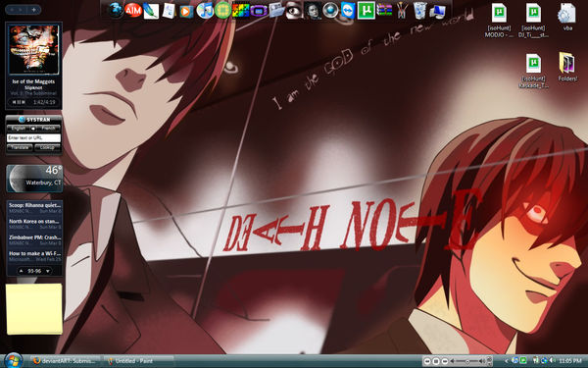Click taskbar media toolbar next button
Image resolution: width=588 pixels, height=368 pixels.
coord(445,361)
